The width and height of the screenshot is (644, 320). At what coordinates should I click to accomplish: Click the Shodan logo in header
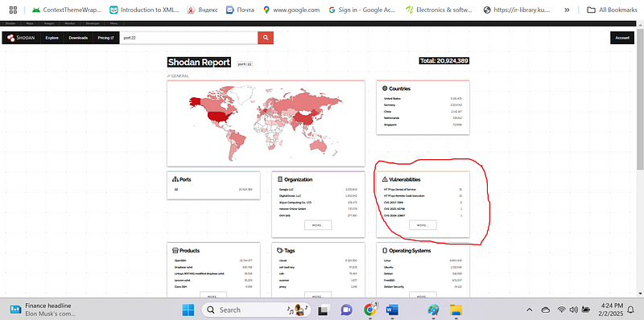[21, 38]
